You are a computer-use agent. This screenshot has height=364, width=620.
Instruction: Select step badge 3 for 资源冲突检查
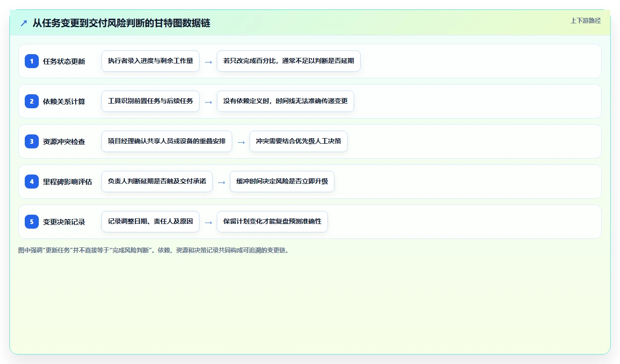(32, 141)
